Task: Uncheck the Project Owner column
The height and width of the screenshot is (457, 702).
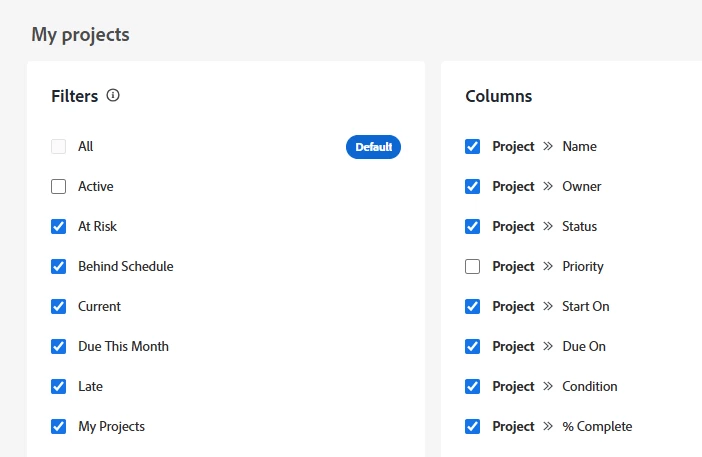Action: (x=472, y=186)
